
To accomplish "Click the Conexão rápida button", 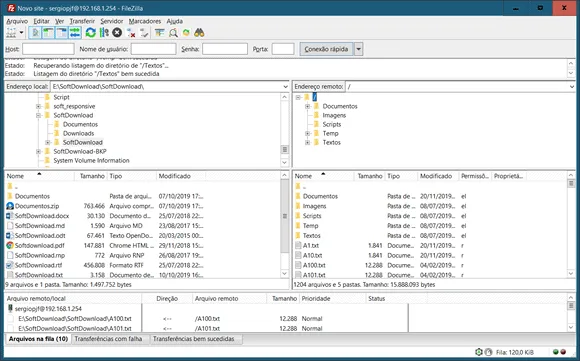I will click(326, 49).
